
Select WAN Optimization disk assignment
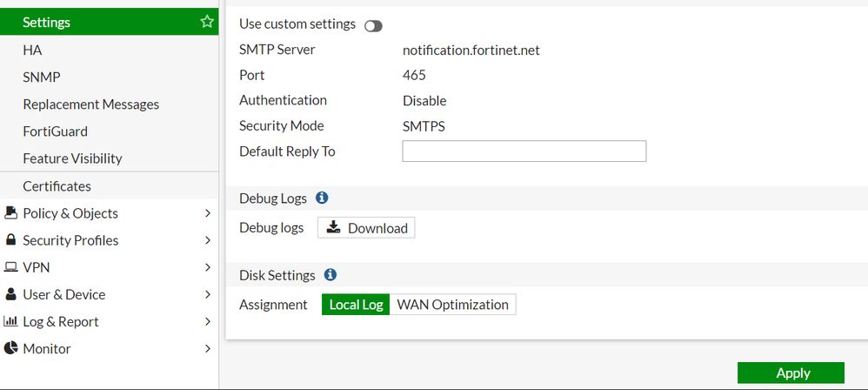452,305
